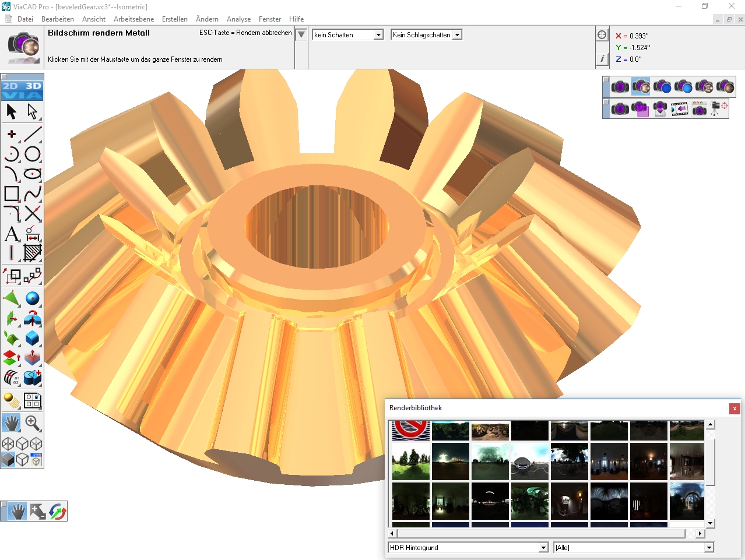This screenshot has width=745, height=560.
Task: Activate the Line drawing tool
Action: click(x=33, y=133)
